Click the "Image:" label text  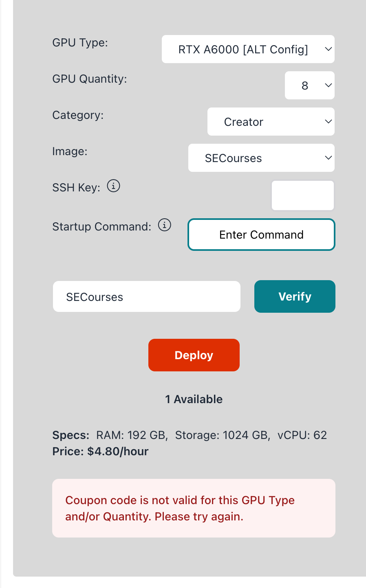tap(70, 151)
